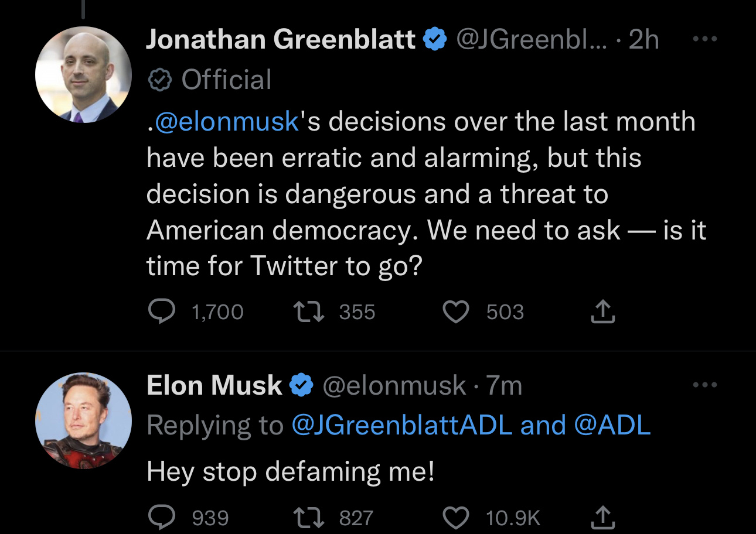Image resolution: width=756 pixels, height=534 pixels.
Task: Open Jonathan Greenblatt's profile picture
Action: click(83, 74)
